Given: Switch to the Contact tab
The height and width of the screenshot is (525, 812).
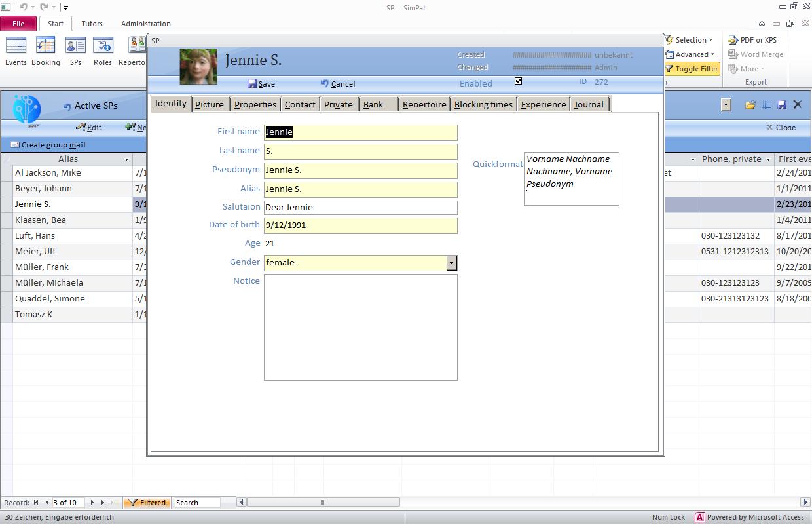Looking at the screenshot, I should (x=300, y=104).
